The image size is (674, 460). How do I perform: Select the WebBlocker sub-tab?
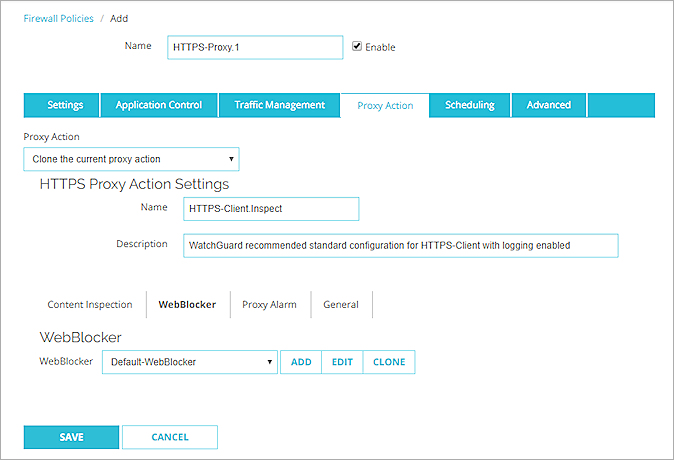pos(187,305)
